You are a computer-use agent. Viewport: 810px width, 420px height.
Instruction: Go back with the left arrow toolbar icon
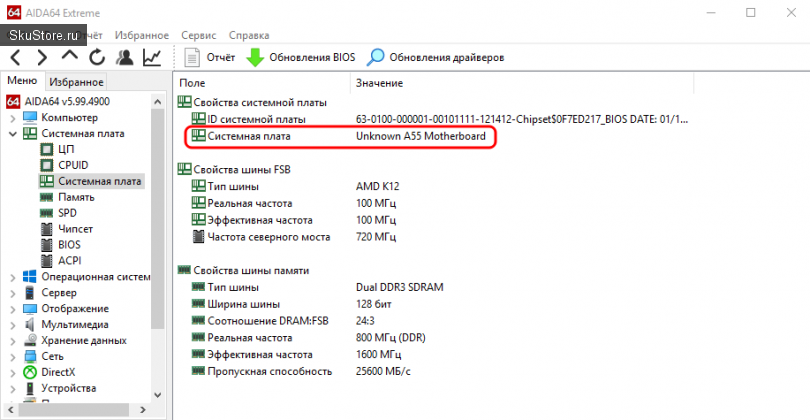(x=15, y=57)
